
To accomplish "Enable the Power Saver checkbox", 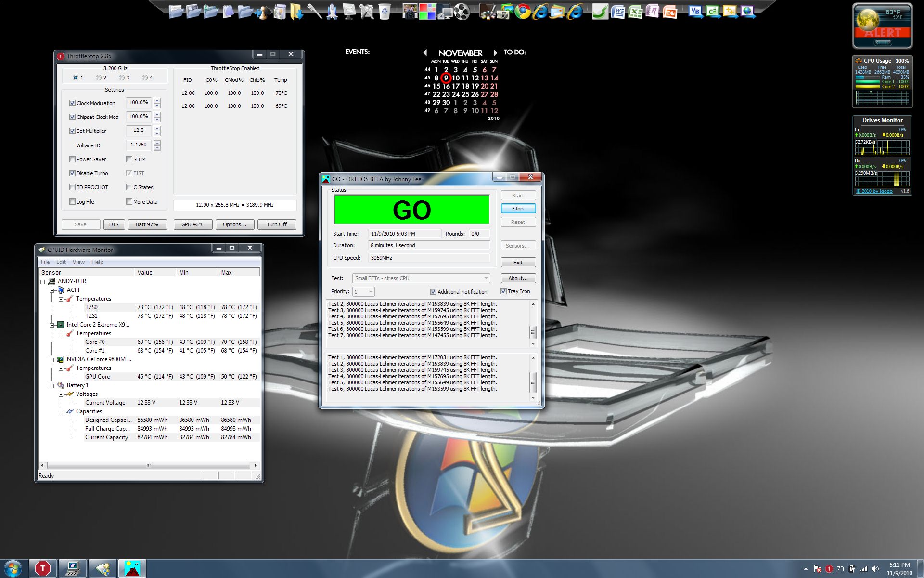I will [73, 159].
